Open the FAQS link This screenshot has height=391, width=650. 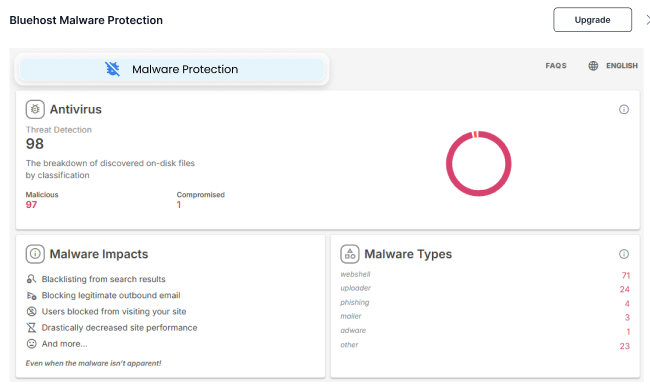555,66
